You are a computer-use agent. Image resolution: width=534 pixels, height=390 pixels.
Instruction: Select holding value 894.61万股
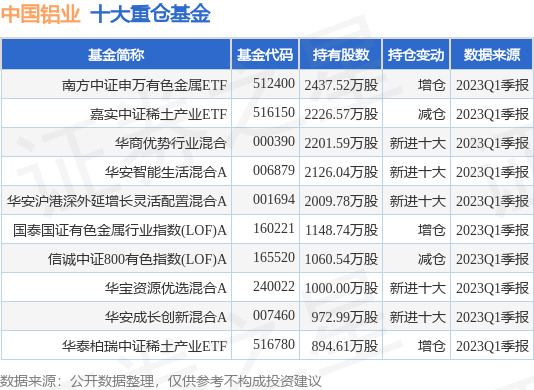tap(345, 346)
